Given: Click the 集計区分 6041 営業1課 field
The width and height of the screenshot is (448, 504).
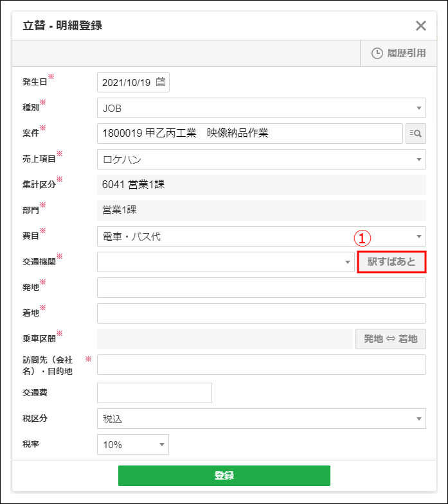Looking at the screenshot, I should coord(261,185).
